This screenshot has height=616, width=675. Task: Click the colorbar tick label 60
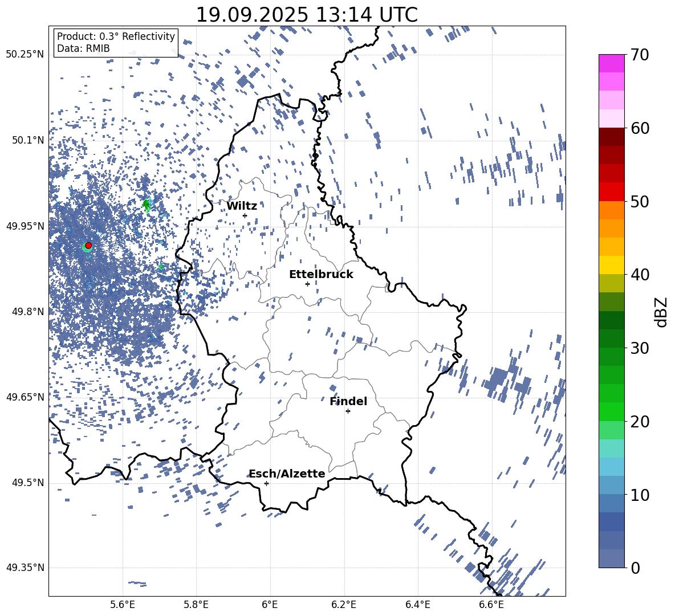click(640, 128)
